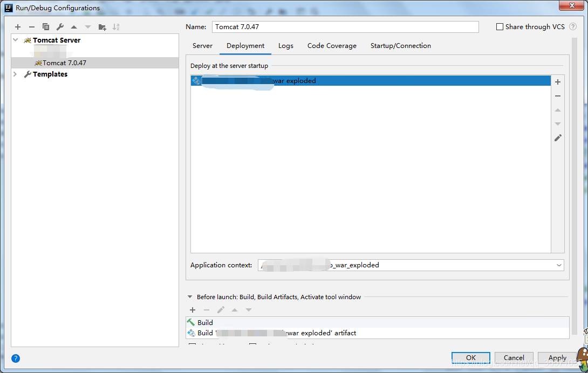Create new folder in configurations toolbar
Image resolution: width=588 pixels, height=373 pixels.
pyautogui.click(x=102, y=27)
